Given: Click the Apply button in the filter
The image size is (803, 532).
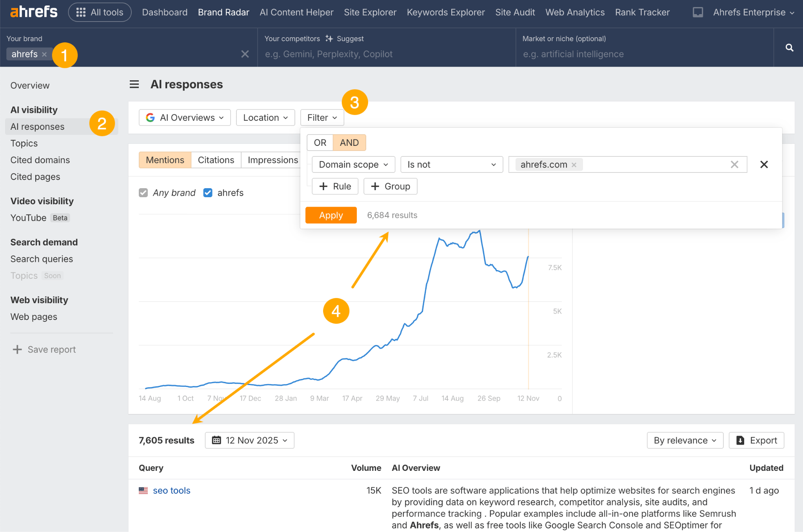Looking at the screenshot, I should click(331, 215).
